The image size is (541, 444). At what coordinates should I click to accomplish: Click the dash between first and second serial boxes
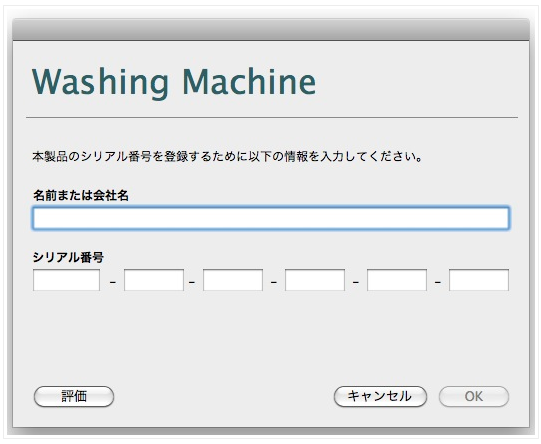point(112,283)
